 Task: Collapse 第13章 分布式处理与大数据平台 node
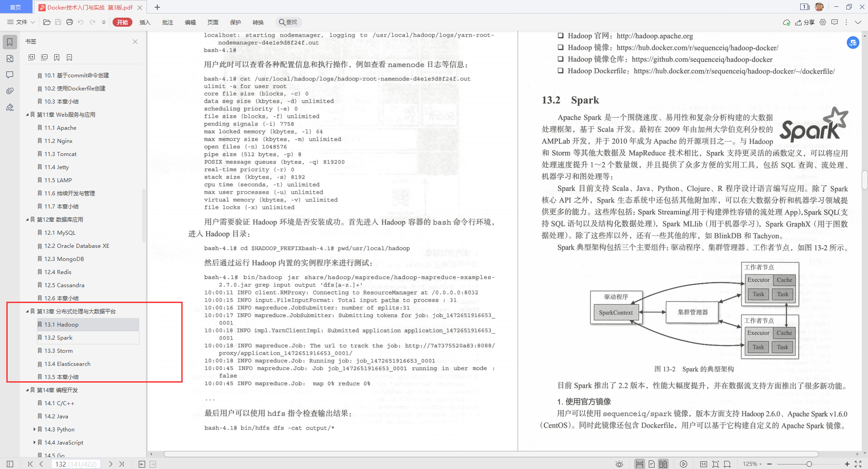tap(28, 312)
